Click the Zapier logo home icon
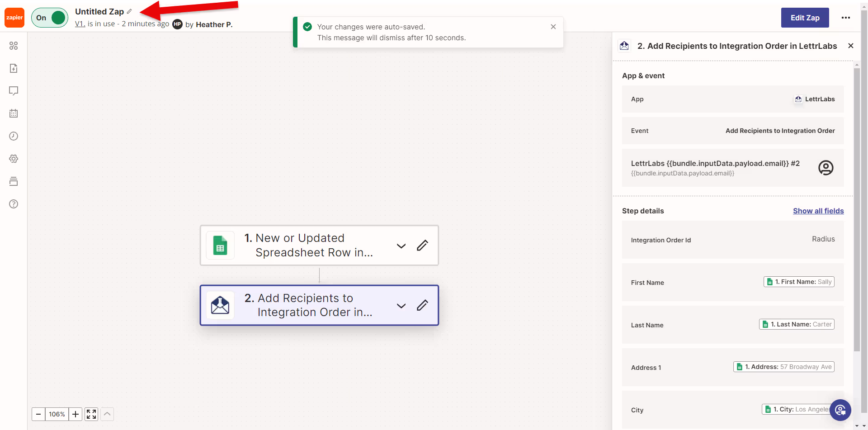The height and width of the screenshot is (430, 868). [x=14, y=18]
